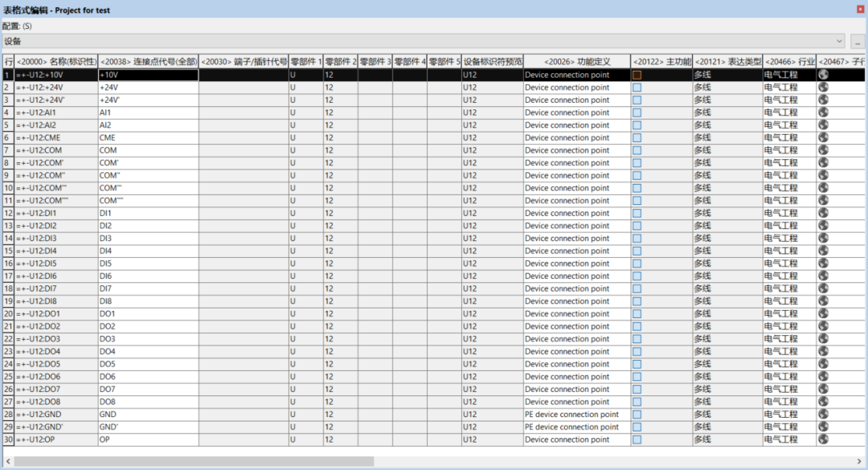
Task: Click the globe icon in the +24V row
Action: (x=823, y=87)
